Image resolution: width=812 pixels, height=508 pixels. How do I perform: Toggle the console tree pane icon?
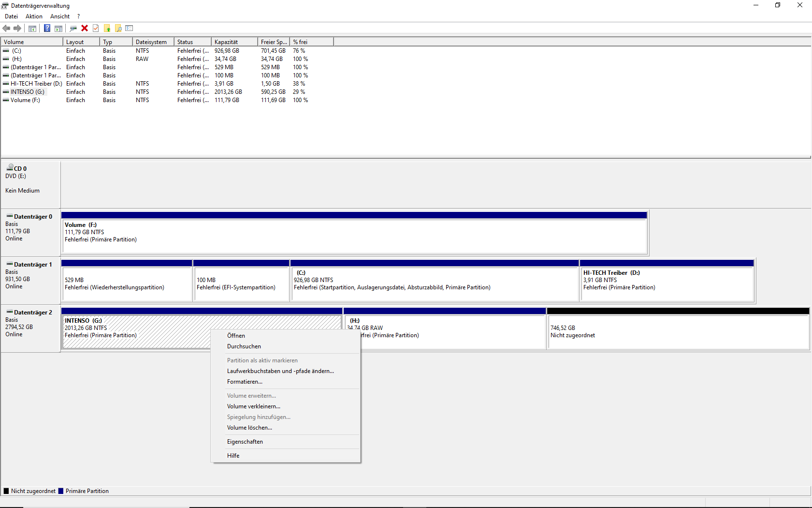pyautogui.click(x=32, y=28)
